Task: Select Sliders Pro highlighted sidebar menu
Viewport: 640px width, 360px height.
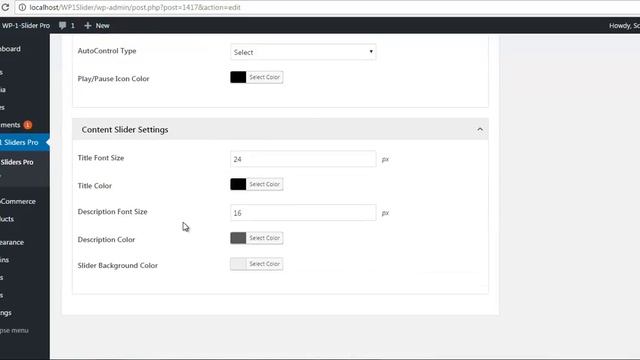Action: click(23, 142)
